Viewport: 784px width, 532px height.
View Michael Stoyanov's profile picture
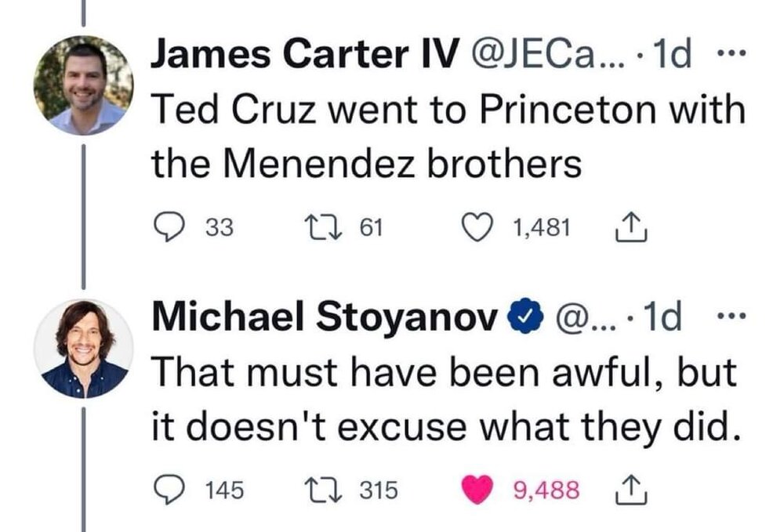click(83, 348)
